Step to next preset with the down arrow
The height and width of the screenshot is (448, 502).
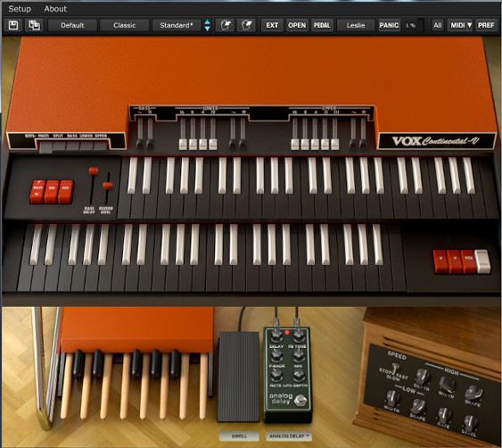pos(207,29)
